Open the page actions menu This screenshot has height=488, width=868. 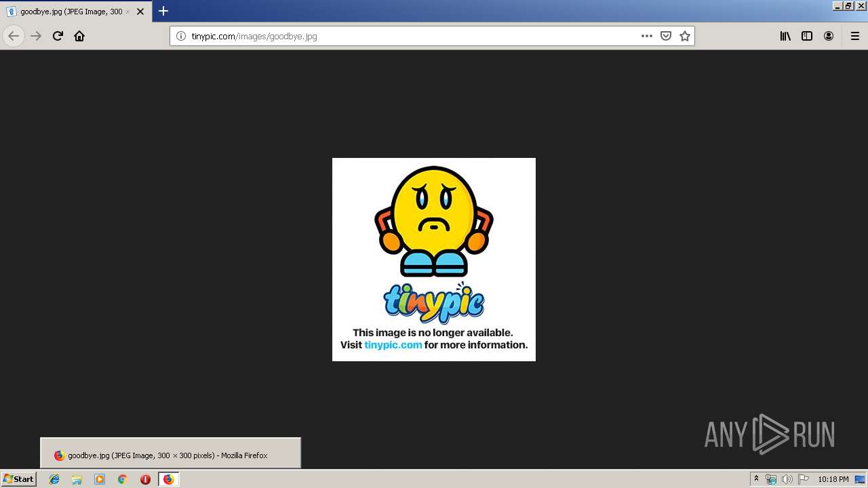point(647,36)
